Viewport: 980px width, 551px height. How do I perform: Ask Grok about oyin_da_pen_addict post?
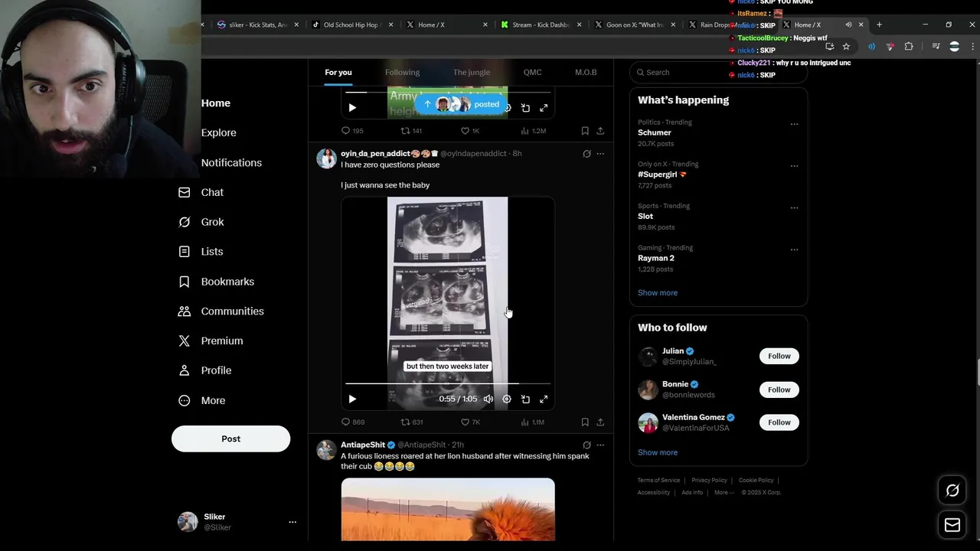[586, 154]
